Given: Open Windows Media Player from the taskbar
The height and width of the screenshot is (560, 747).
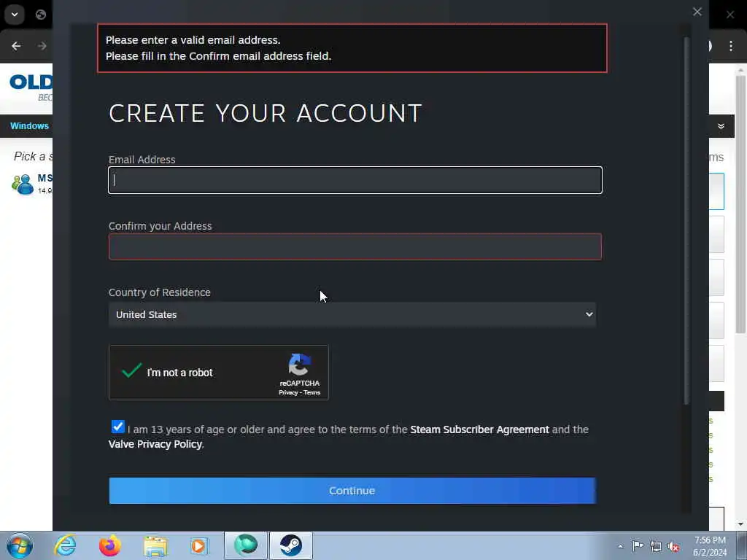Looking at the screenshot, I should (x=199, y=545).
